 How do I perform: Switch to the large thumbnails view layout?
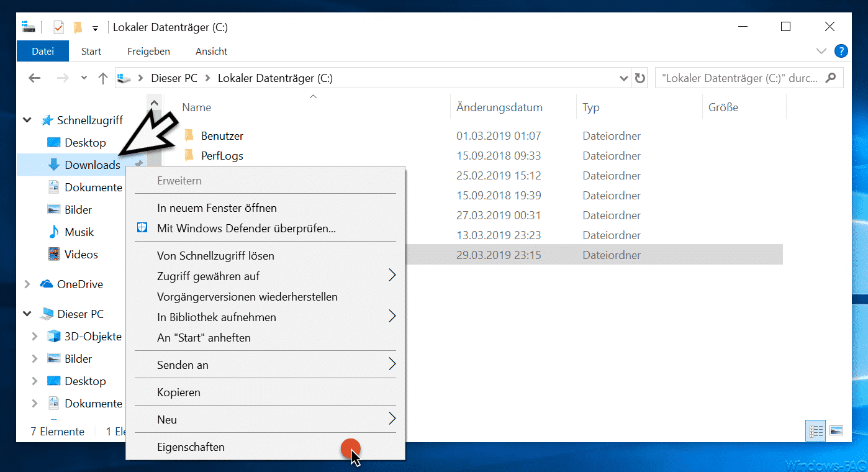836,430
